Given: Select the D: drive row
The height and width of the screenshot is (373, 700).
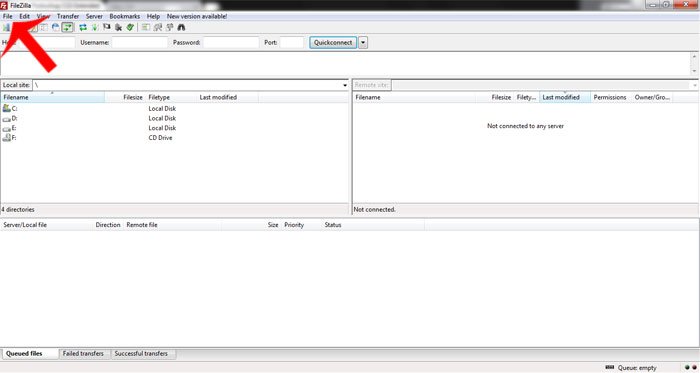Looking at the screenshot, I should coord(175,118).
